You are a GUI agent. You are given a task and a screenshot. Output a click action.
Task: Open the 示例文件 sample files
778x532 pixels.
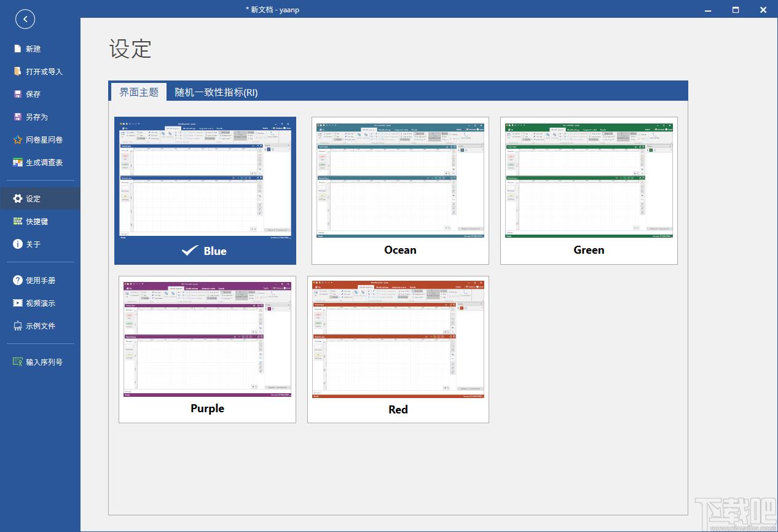pos(40,326)
